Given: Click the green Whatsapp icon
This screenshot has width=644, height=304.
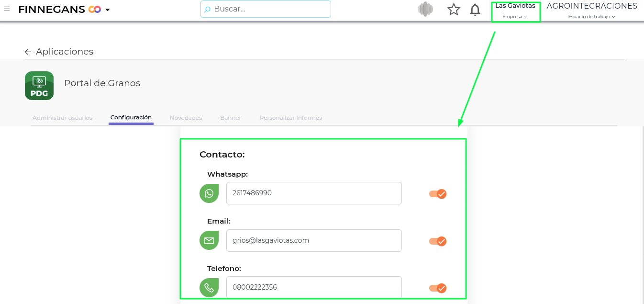Looking at the screenshot, I should pyautogui.click(x=209, y=193).
